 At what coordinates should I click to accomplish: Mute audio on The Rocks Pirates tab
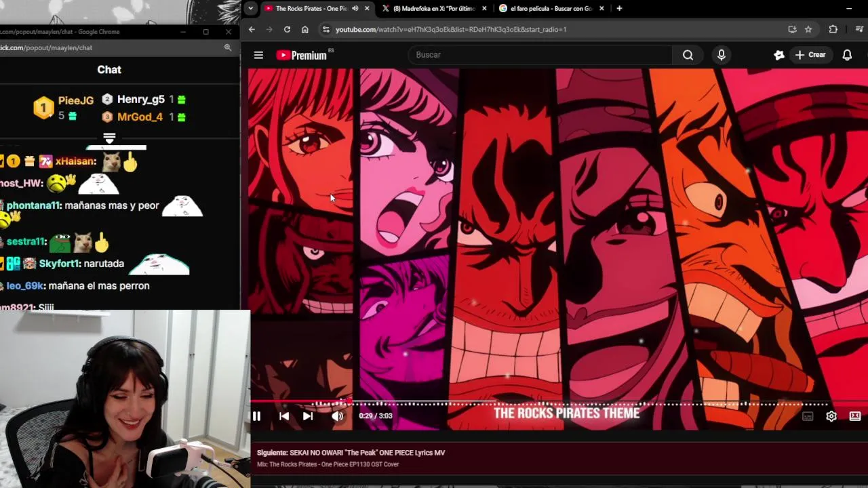coord(355,8)
